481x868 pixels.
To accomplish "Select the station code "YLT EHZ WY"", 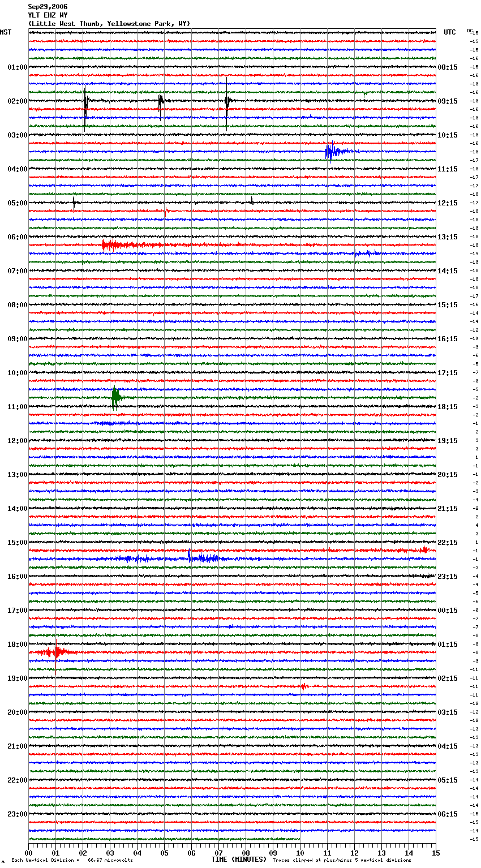I will pos(48,15).
